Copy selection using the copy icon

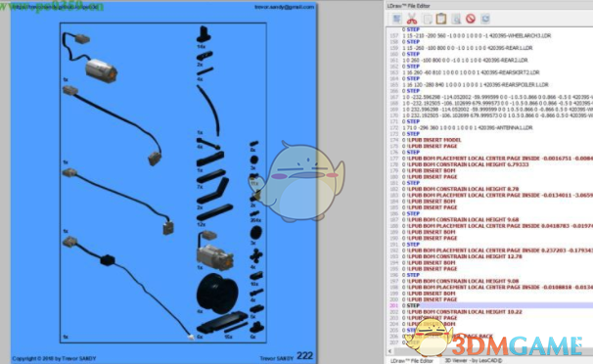click(x=427, y=19)
